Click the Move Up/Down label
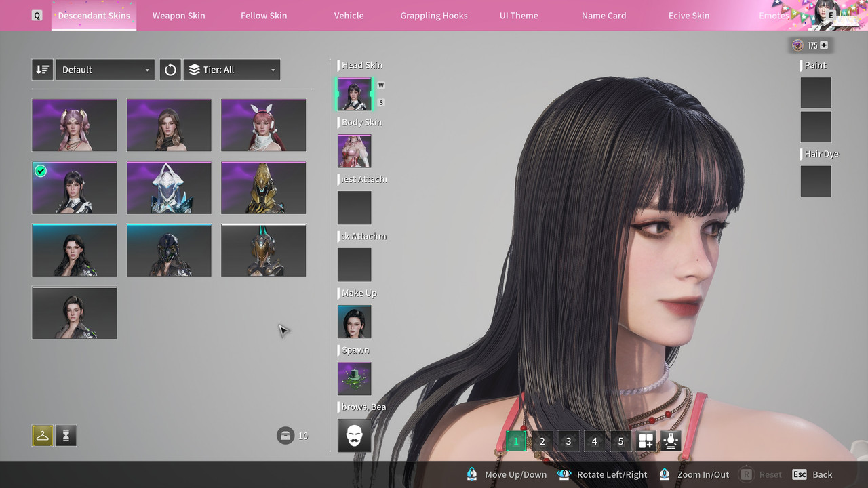Image resolution: width=868 pixels, height=488 pixels. [516, 474]
